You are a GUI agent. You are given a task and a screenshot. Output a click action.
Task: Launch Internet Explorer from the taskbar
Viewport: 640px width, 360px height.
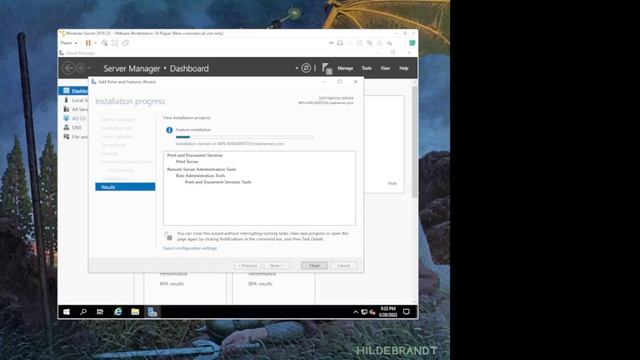point(118,312)
